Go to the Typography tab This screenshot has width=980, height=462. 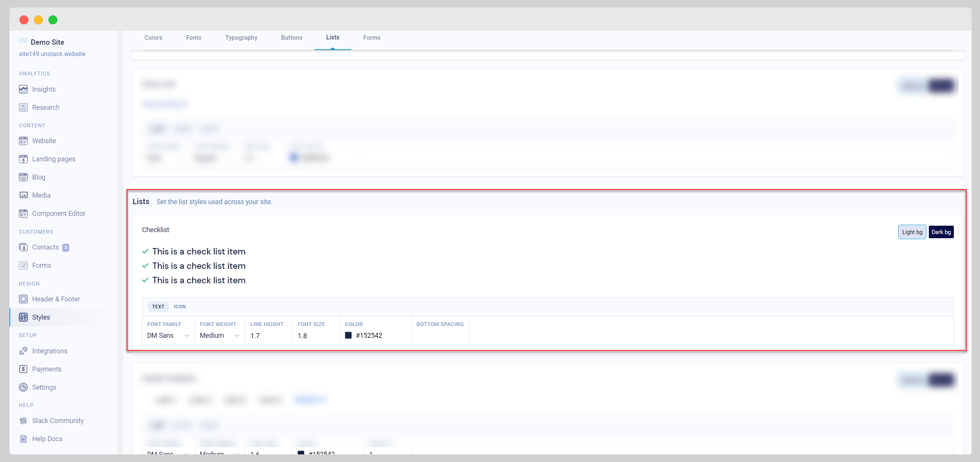pos(241,37)
